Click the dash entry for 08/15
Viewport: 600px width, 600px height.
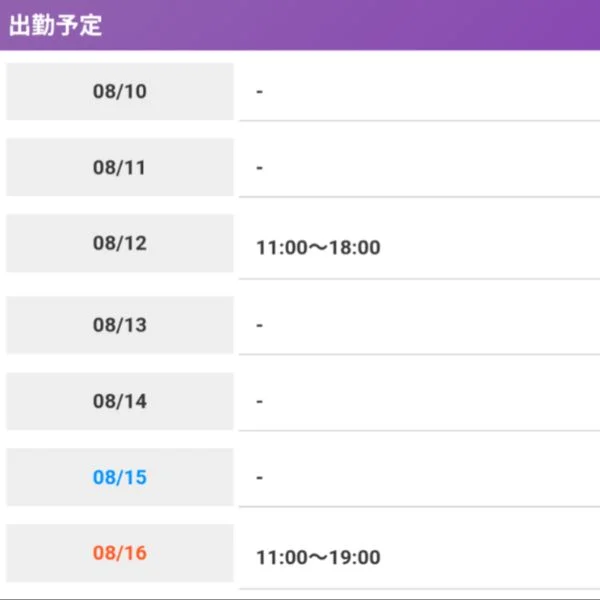click(259, 478)
